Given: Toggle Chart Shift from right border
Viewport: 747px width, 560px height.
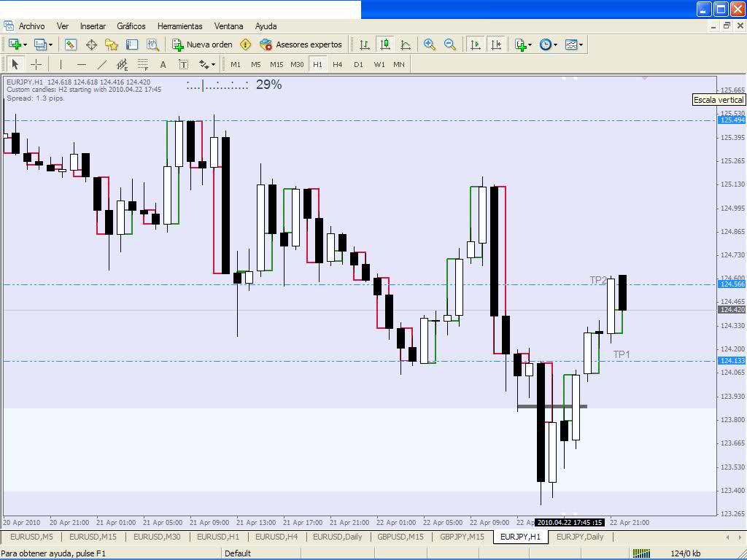Looking at the screenshot, I should pyautogui.click(x=496, y=44).
